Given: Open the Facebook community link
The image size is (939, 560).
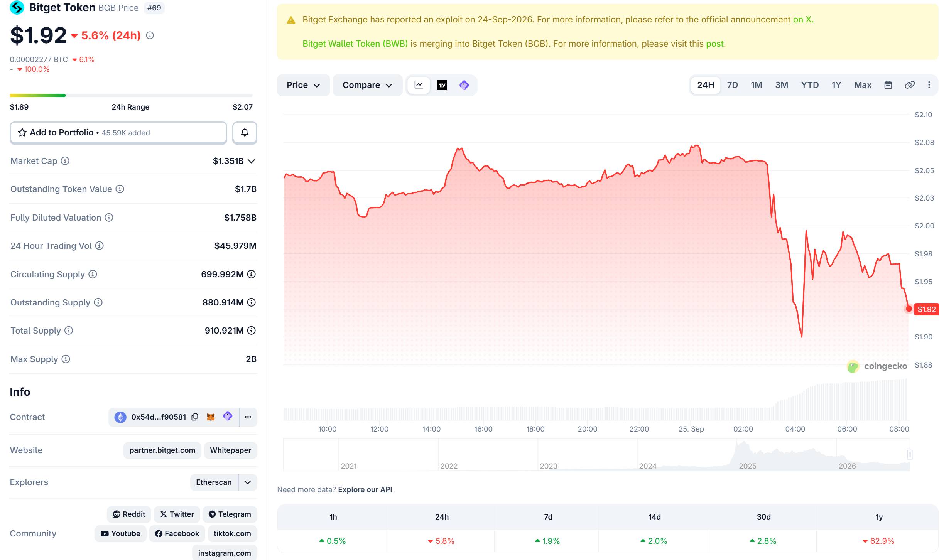Looking at the screenshot, I should click(177, 534).
